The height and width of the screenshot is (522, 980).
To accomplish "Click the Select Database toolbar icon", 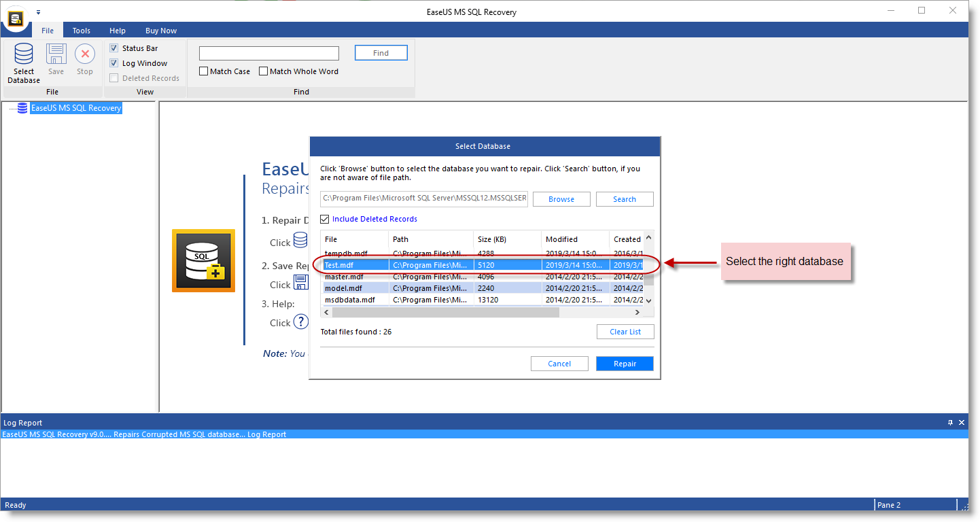I will tap(24, 54).
